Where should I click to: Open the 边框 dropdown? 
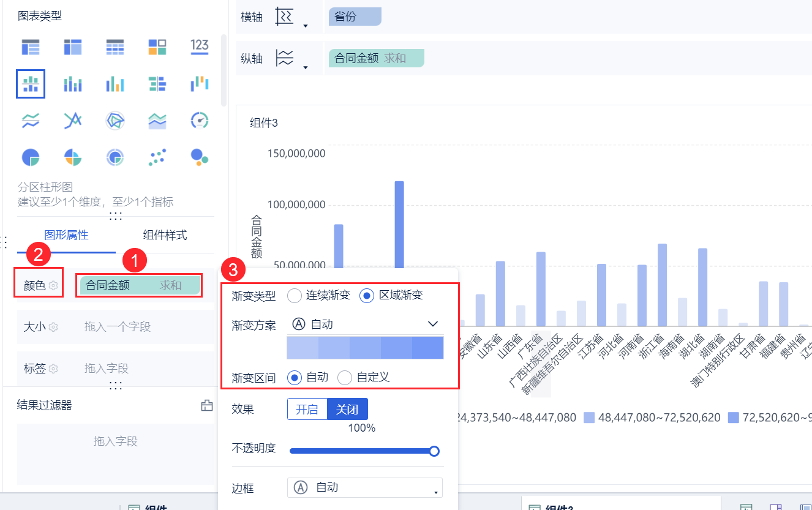click(x=365, y=488)
